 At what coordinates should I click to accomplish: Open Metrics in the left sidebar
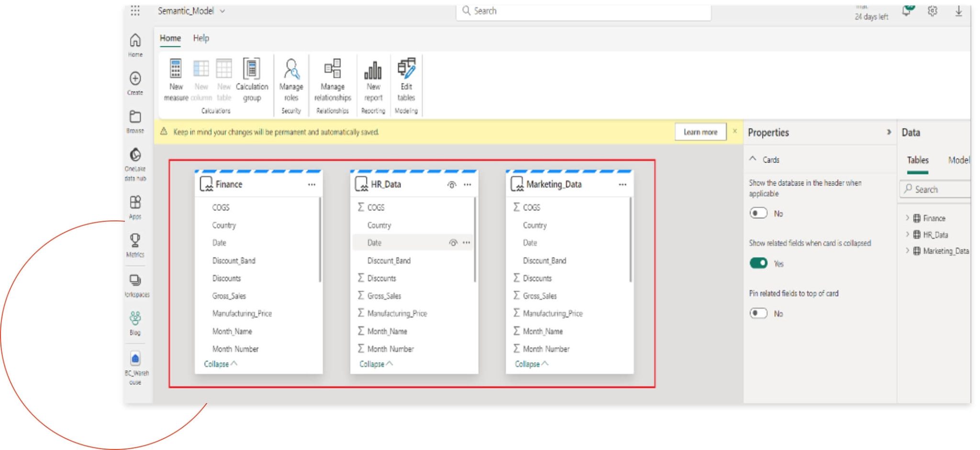135,245
